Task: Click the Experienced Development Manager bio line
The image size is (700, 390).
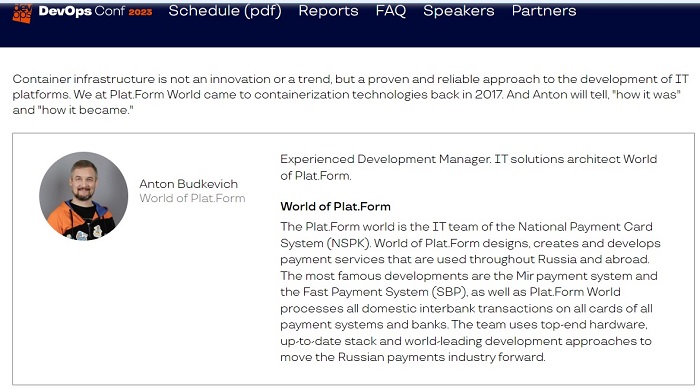Action: (469, 167)
